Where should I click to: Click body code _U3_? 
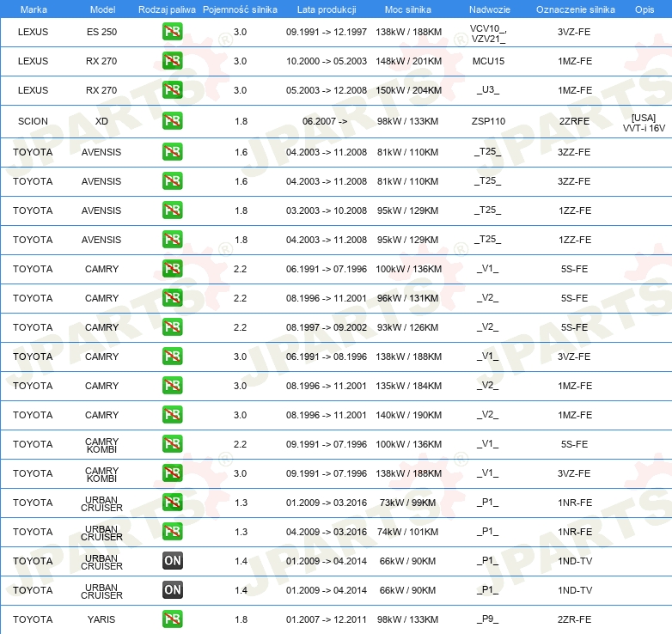488,90
